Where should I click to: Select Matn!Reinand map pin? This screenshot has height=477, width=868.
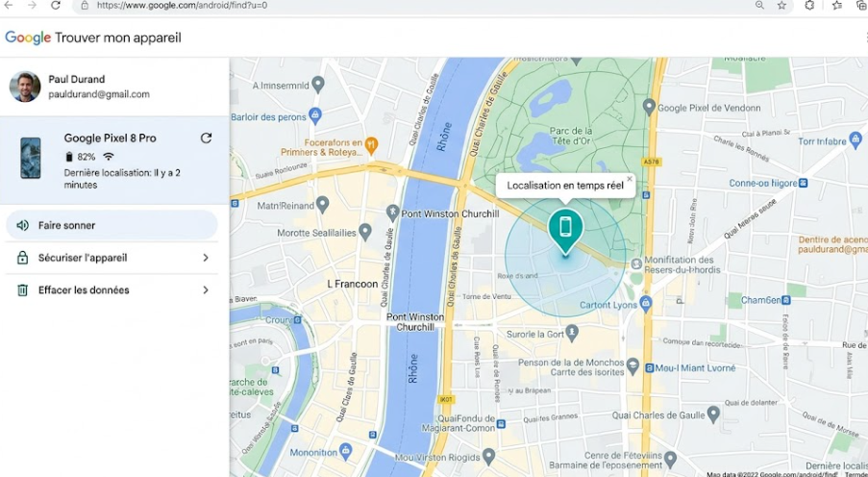(322, 205)
